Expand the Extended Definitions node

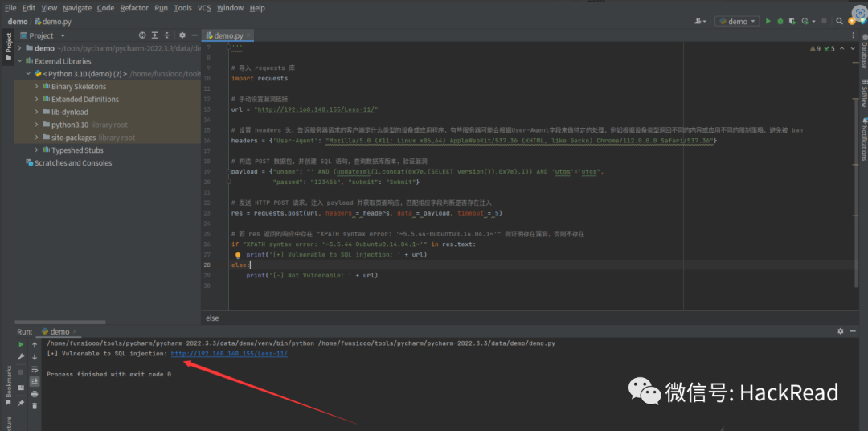(x=36, y=99)
